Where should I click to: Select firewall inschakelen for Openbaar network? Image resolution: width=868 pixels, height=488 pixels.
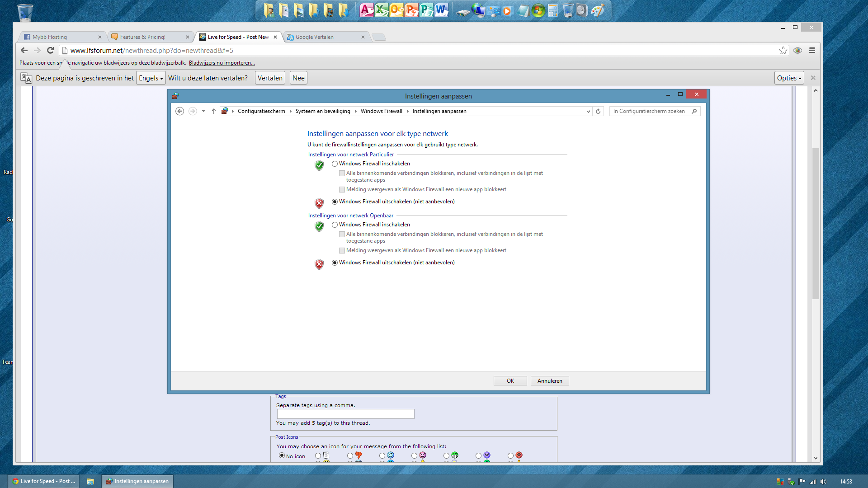pyautogui.click(x=335, y=225)
